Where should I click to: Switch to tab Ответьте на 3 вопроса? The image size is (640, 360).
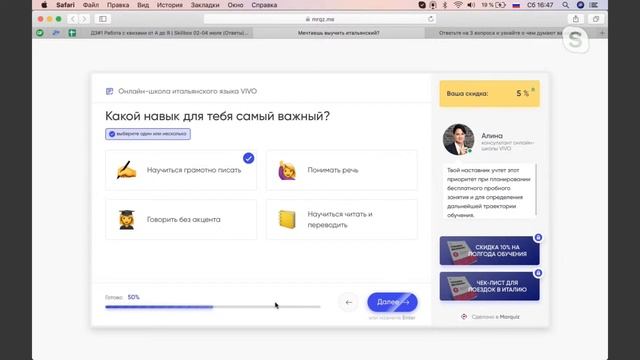click(x=500, y=33)
